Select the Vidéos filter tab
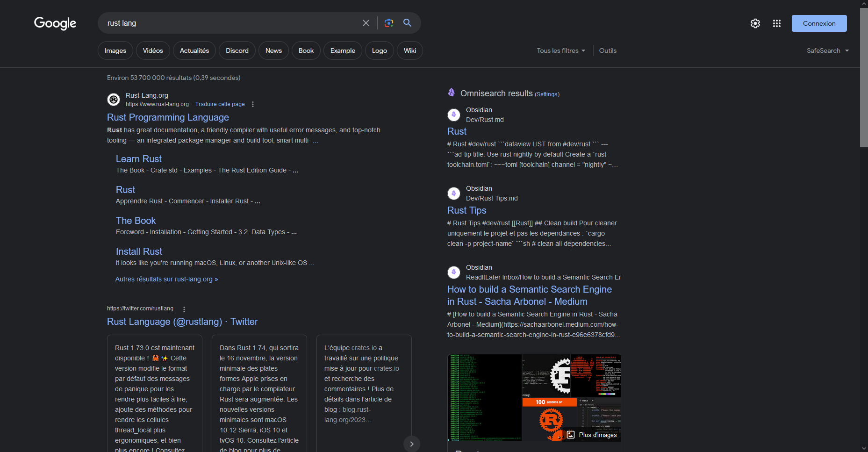This screenshot has width=868, height=452. [x=153, y=50]
